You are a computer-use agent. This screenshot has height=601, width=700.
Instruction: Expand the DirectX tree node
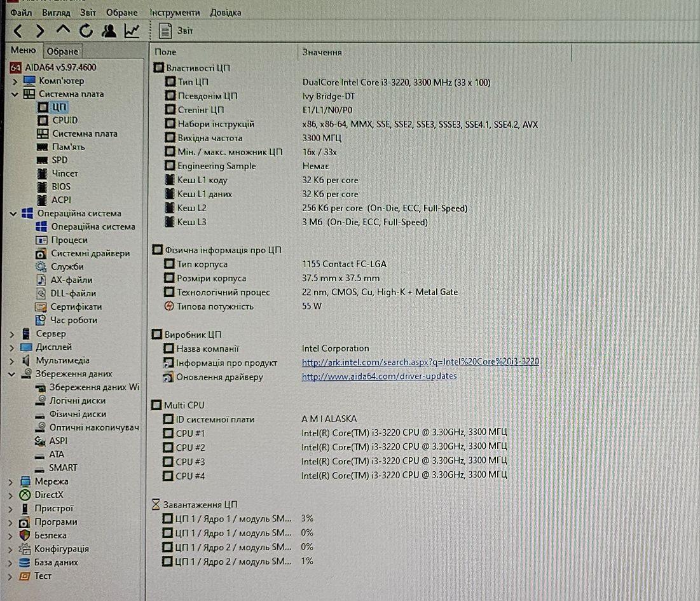point(11,495)
